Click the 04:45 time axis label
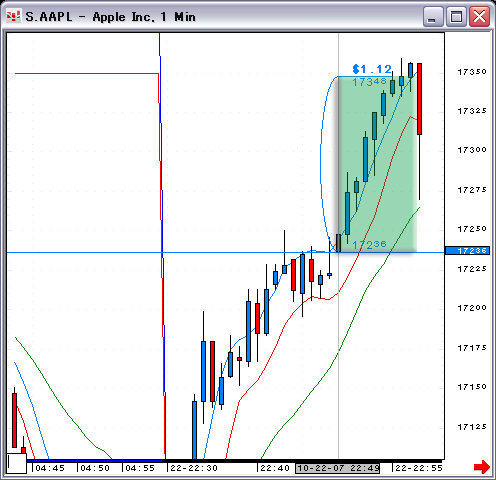Viewport: 496px width, 480px height. (50, 468)
